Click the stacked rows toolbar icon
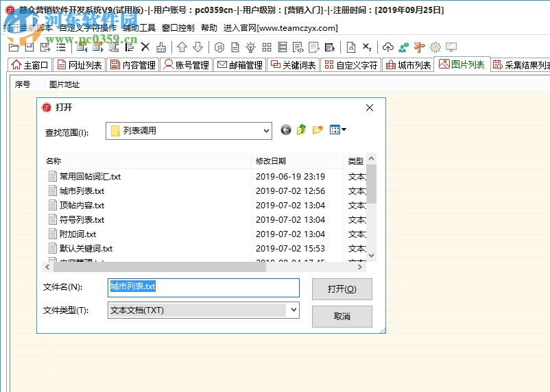The height and width of the screenshot is (392, 550). click(x=283, y=47)
